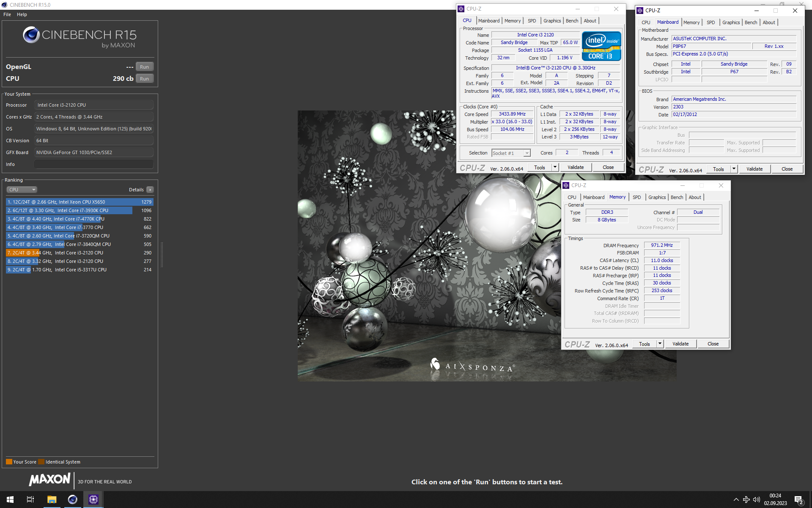Select Core i7-3930K ranking row

click(80, 210)
